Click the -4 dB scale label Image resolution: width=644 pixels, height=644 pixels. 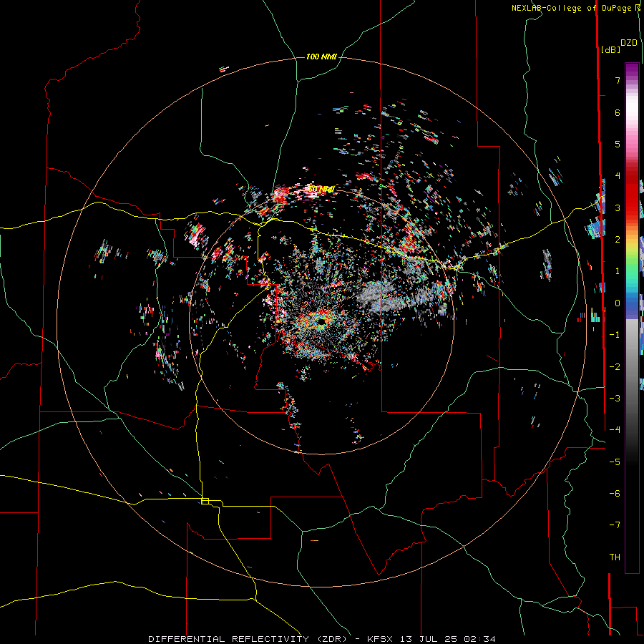point(615,430)
